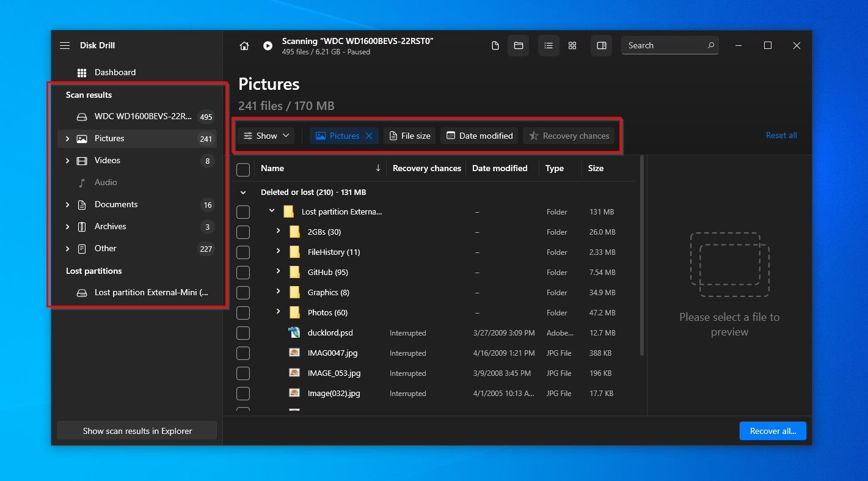This screenshot has height=481, width=868.
Task: Expand the Graphics (8) folder
Action: [278, 292]
